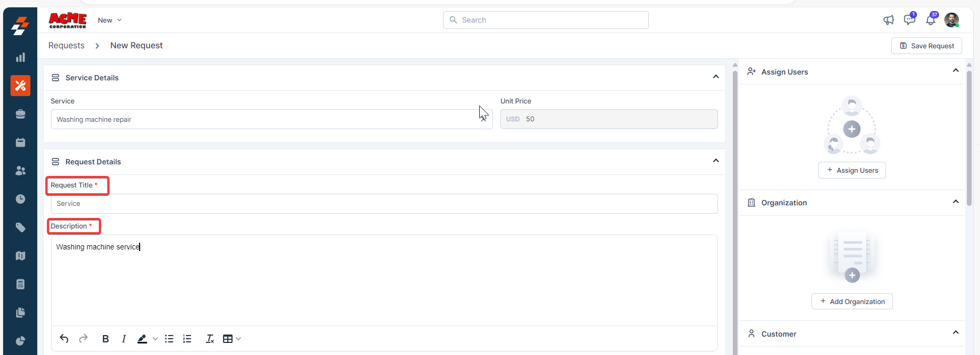Click the megaphone announcements icon
Screen dimensions: 980x355
[x=888, y=20]
